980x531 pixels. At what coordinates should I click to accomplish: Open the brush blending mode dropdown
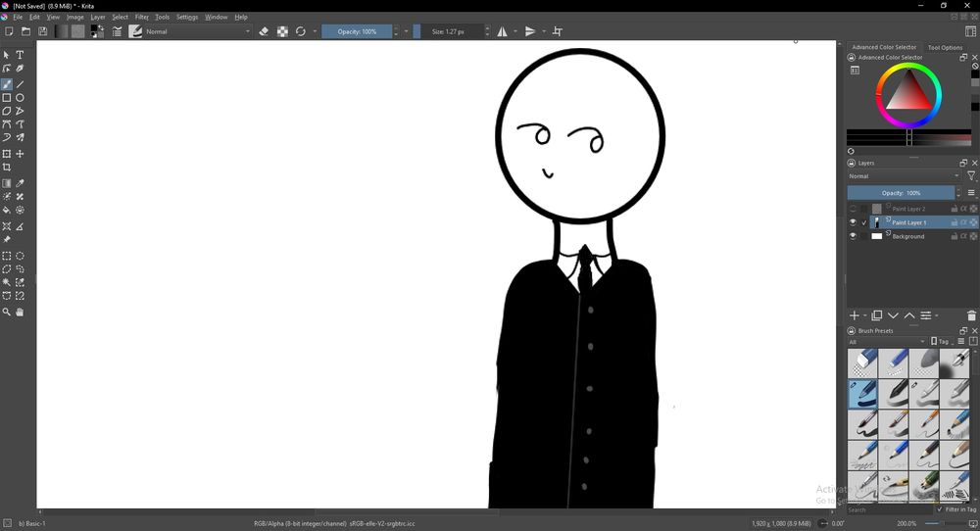click(x=198, y=31)
